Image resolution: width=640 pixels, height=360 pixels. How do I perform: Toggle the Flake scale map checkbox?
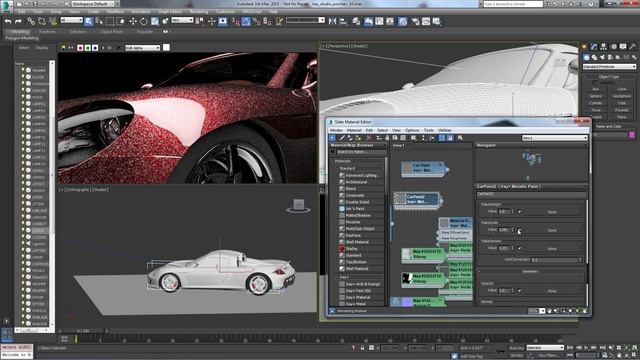coord(519,230)
